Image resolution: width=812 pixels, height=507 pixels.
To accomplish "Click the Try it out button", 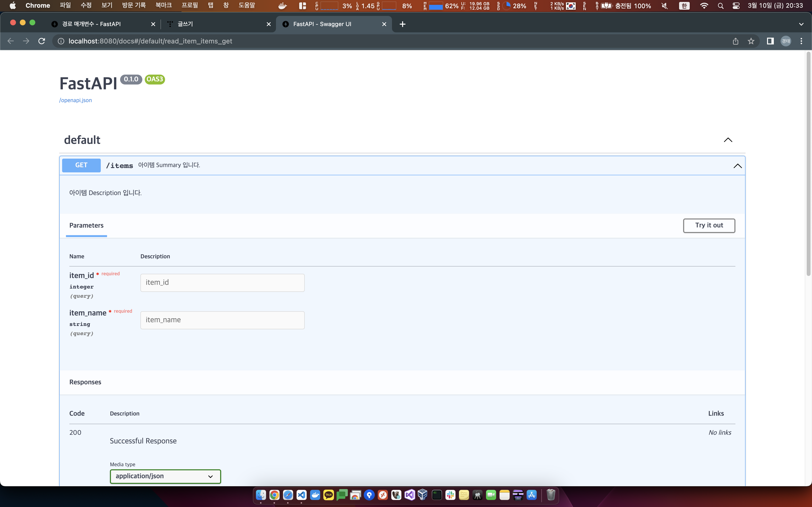I will click(x=709, y=225).
